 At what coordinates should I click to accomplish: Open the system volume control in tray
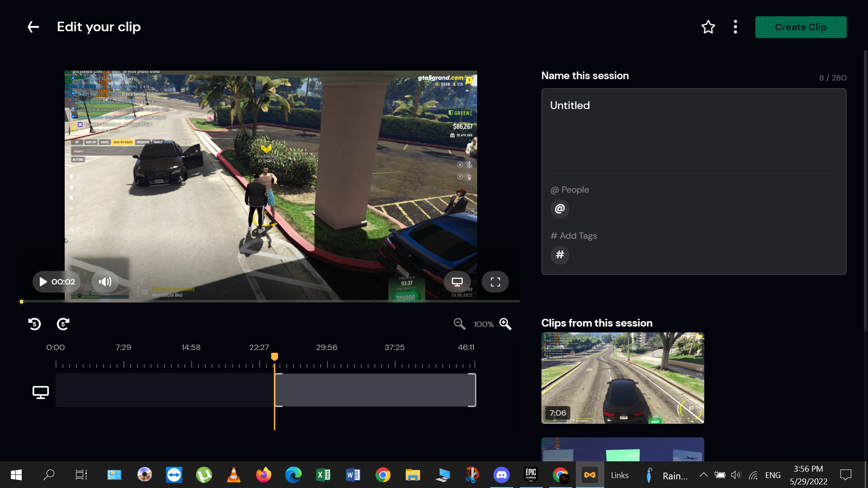pyautogui.click(x=736, y=475)
